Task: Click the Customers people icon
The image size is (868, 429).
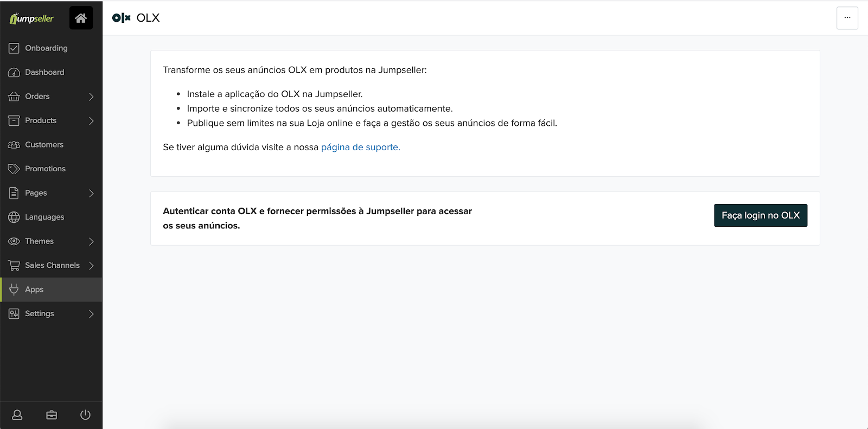Action: [x=14, y=145]
